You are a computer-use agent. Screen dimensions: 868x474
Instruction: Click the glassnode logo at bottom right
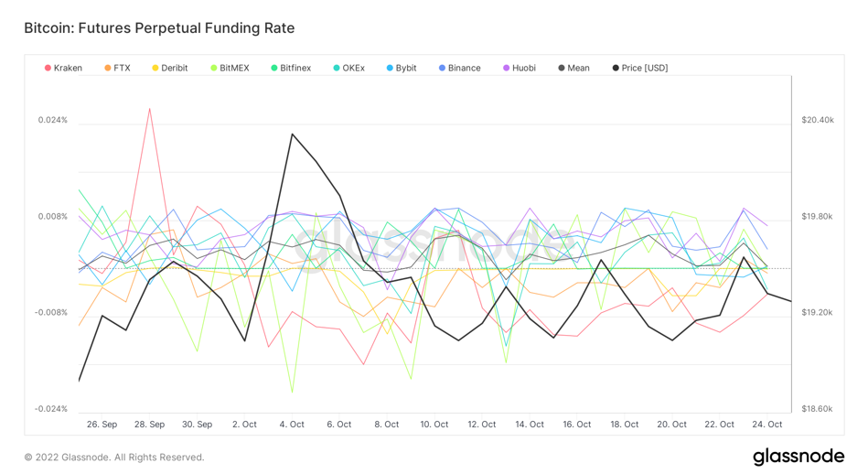click(798, 457)
